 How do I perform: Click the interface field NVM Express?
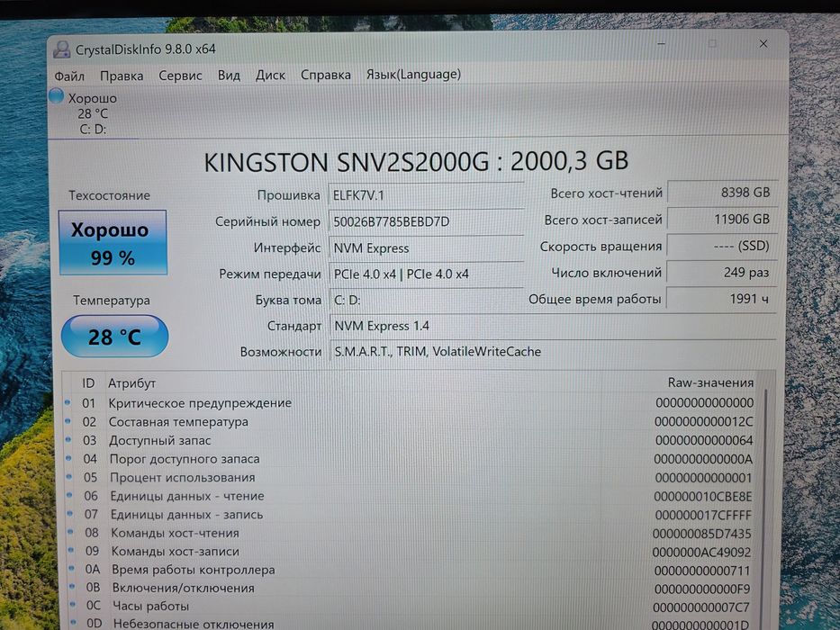pos(426,248)
